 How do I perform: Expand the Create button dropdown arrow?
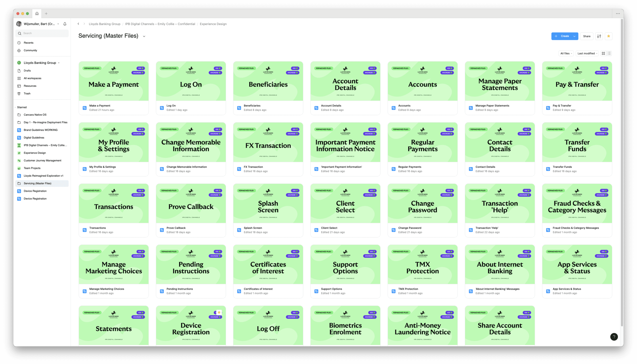click(575, 36)
